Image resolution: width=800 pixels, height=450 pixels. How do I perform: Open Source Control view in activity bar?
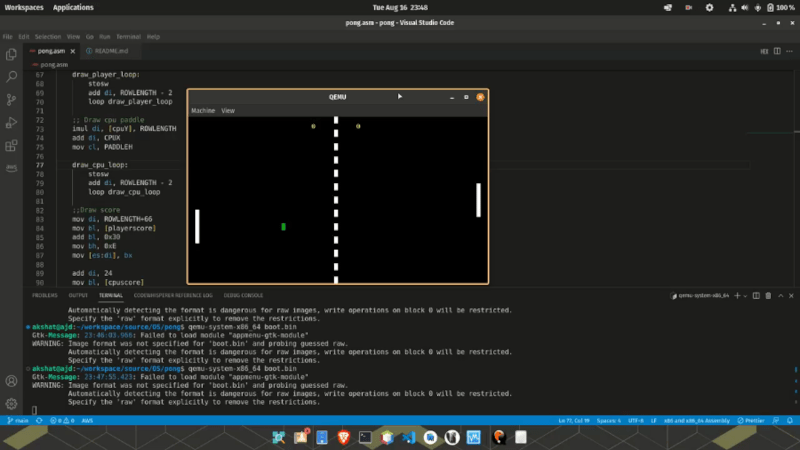(11, 99)
